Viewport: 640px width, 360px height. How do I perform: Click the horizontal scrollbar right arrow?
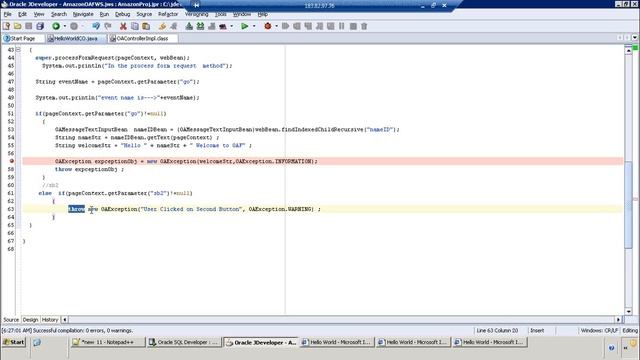click(618, 320)
